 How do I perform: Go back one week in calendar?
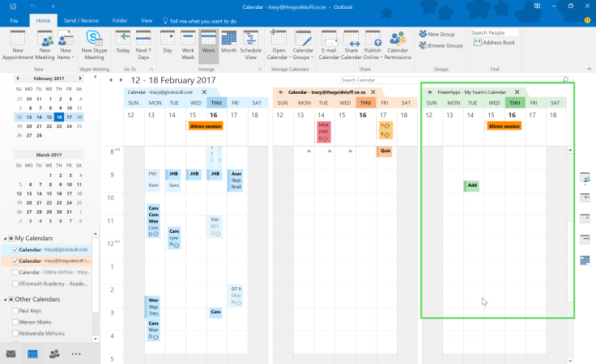[111, 80]
